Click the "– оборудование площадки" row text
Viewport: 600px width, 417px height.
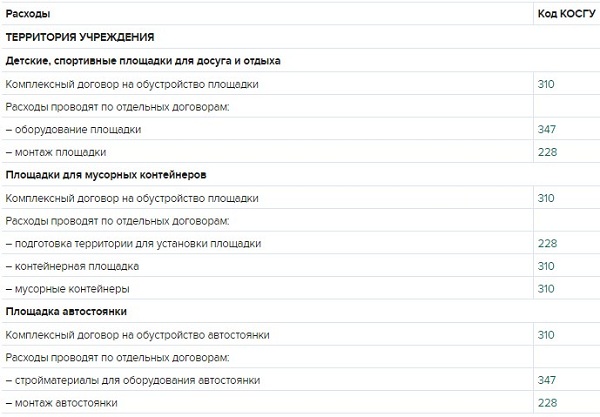(x=73, y=130)
